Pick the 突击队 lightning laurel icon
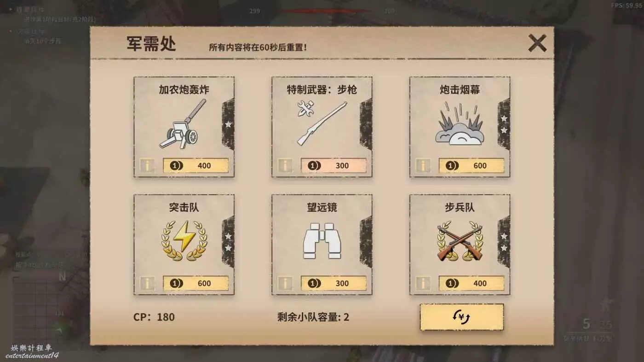644x362 pixels. click(x=184, y=241)
